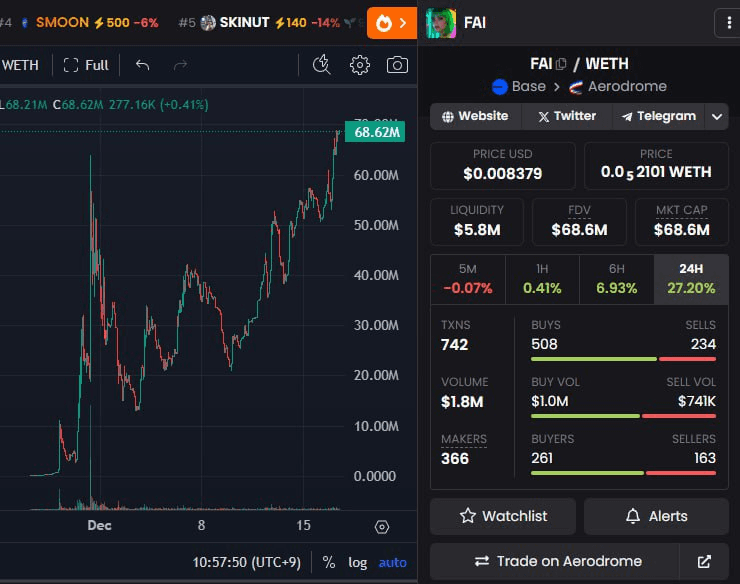740x584 pixels.
Task: Open the FAI Telegram link
Action: point(658,116)
